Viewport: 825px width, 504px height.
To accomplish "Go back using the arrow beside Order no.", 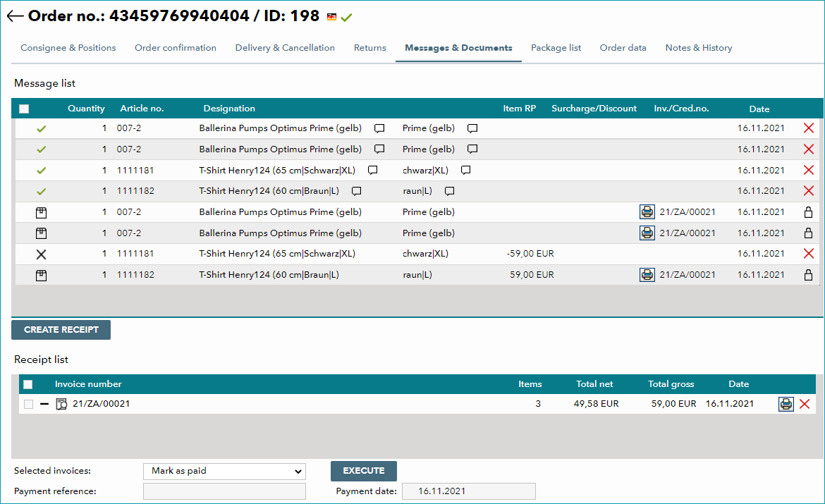I will 16,16.
